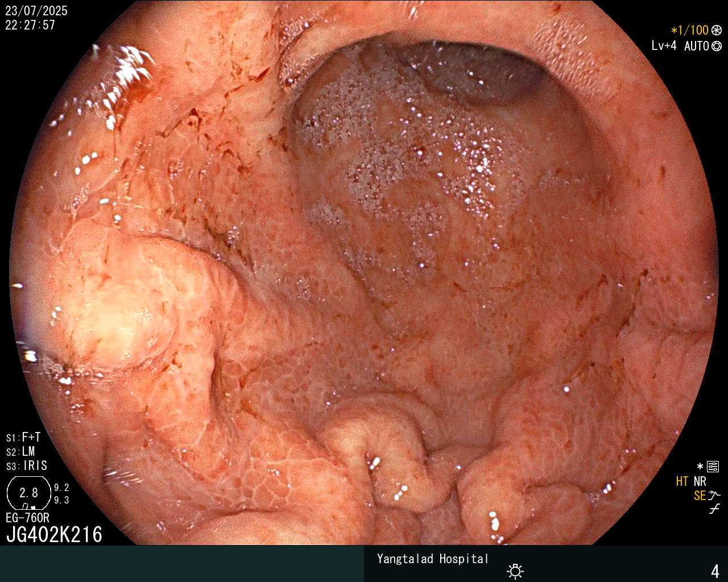Click the AUTO exposure mode label
Viewport: 728px width, 582px height.
pyautogui.click(x=696, y=46)
